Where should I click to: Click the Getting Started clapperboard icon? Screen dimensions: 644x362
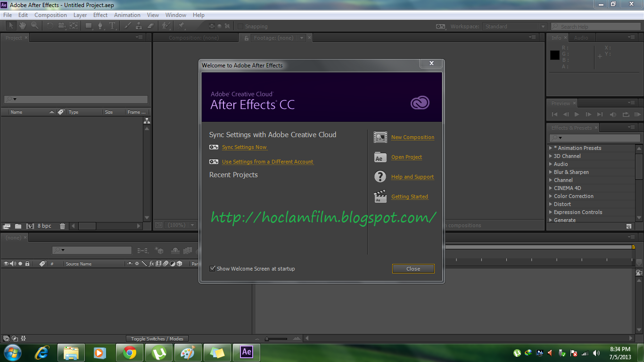[x=380, y=197]
